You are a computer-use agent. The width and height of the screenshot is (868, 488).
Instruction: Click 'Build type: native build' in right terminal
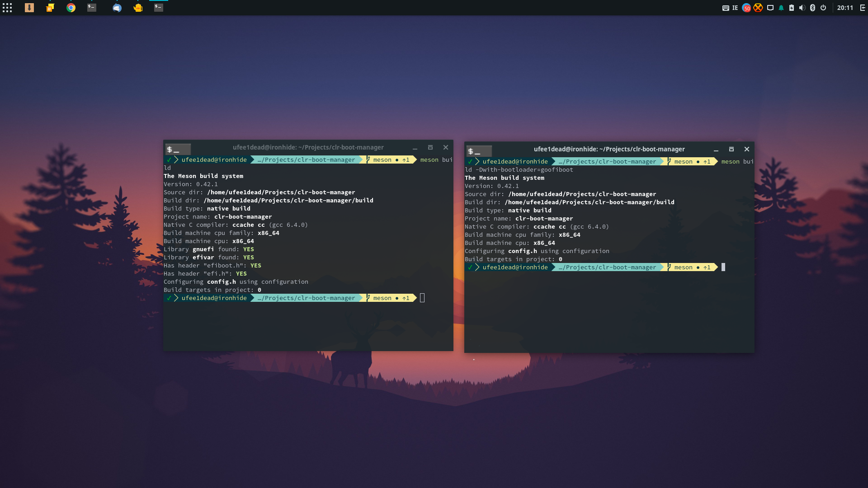pyautogui.click(x=508, y=211)
